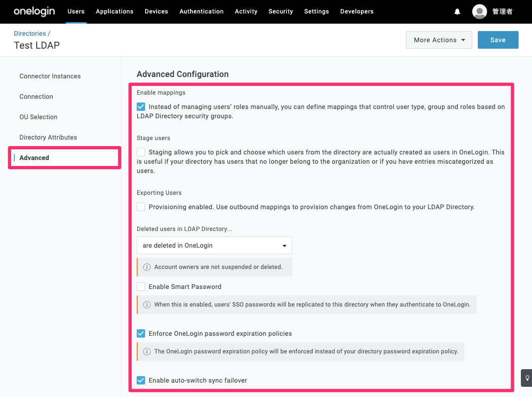This screenshot has height=397, width=532.
Task: Expand the More Actions dropdown
Action: pyautogui.click(x=439, y=40)
